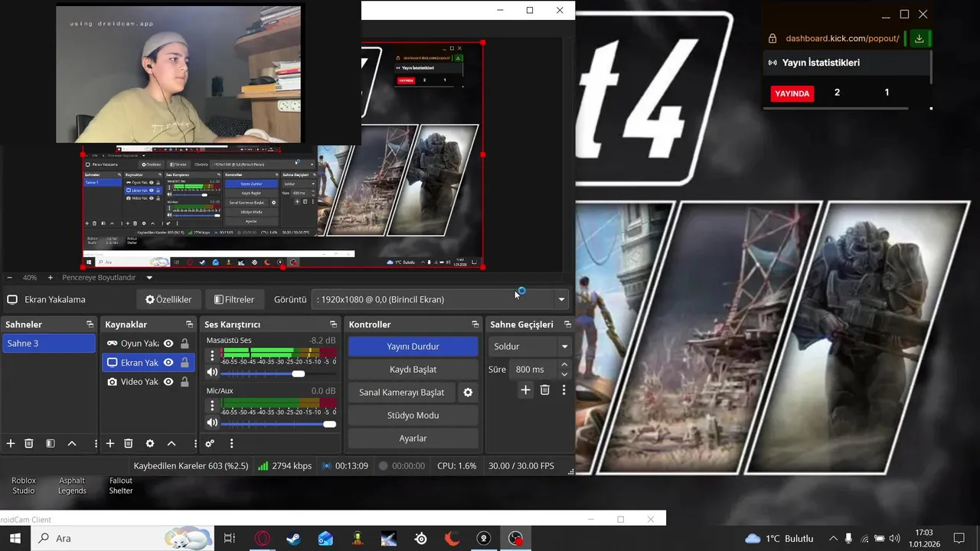Open audio mixer menu dots at panel bottom
Viewport: 980px width, 551px height.
(231, 443)
